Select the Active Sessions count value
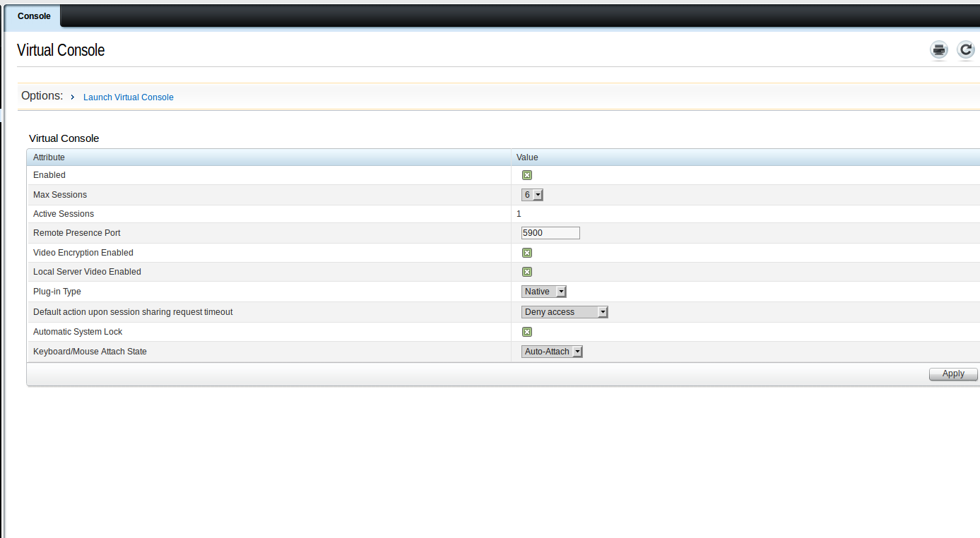This screenshot has width=980, height=538. [x=519, y=214]
